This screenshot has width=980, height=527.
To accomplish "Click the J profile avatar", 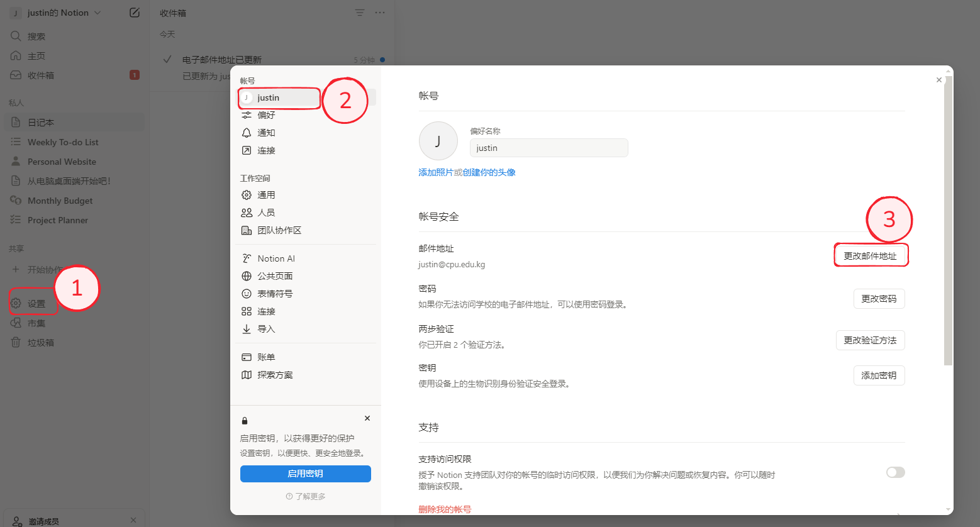I will [x=438, y=141].
